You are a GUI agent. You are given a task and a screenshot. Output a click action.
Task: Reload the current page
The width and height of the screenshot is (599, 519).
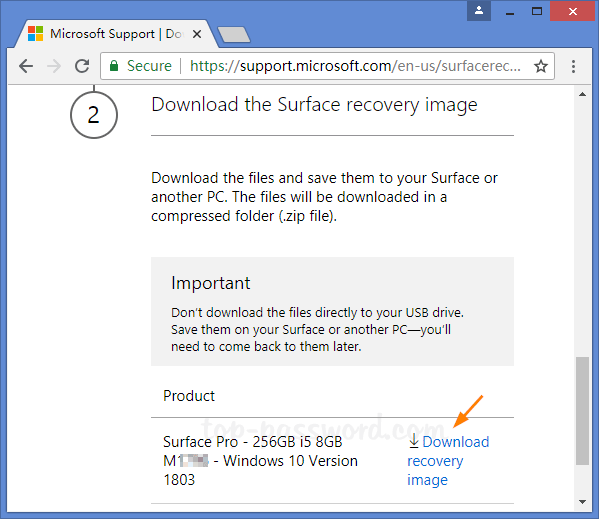click(82, 66)
